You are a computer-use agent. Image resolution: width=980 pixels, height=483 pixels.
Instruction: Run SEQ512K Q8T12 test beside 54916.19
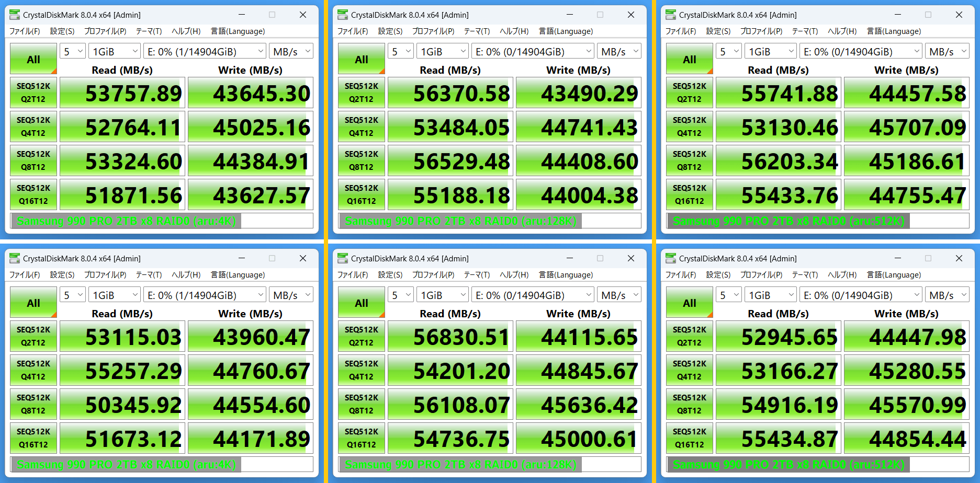coord(690,404)
